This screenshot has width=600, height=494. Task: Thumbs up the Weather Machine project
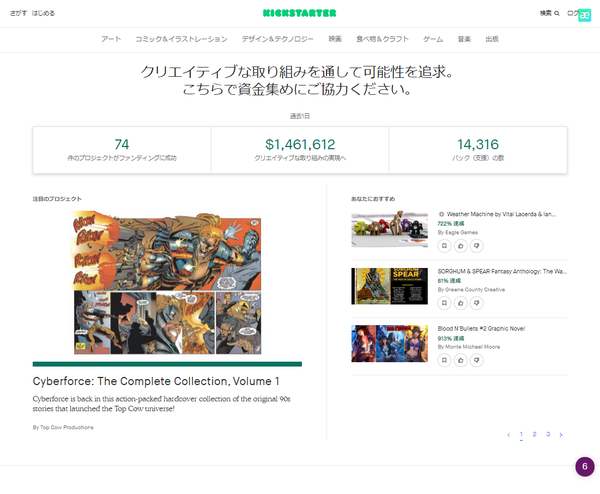[461, 246]
